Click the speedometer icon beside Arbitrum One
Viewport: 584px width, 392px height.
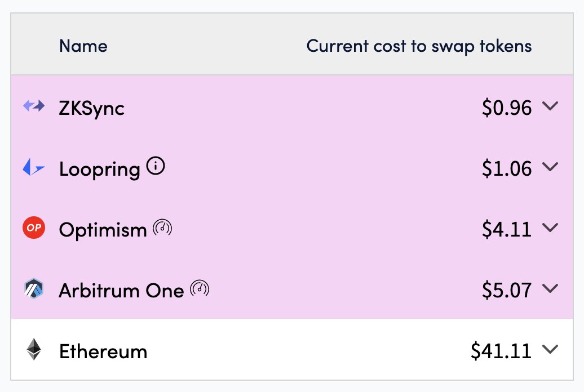click(x=200, y=288)
